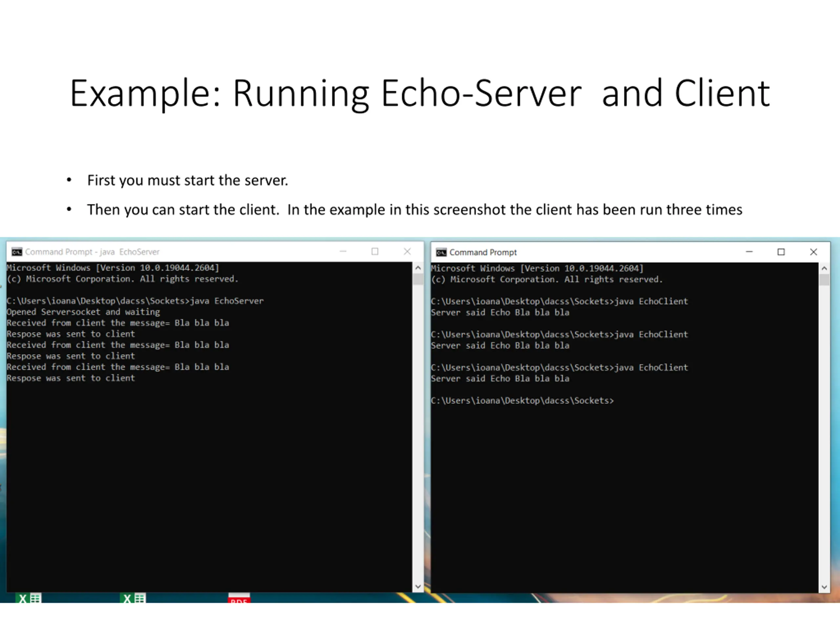This screenshot has width=840, height=630.
Task: Click scroll-up arrow in right Command Prompt
Action: click(x=824, y=268)
